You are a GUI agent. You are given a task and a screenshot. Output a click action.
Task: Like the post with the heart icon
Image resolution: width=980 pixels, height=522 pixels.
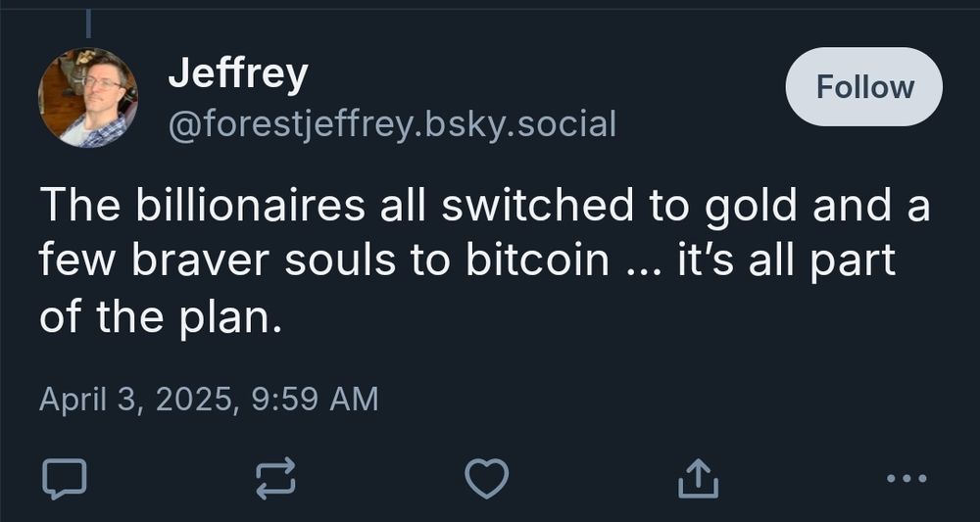[486, 478]
